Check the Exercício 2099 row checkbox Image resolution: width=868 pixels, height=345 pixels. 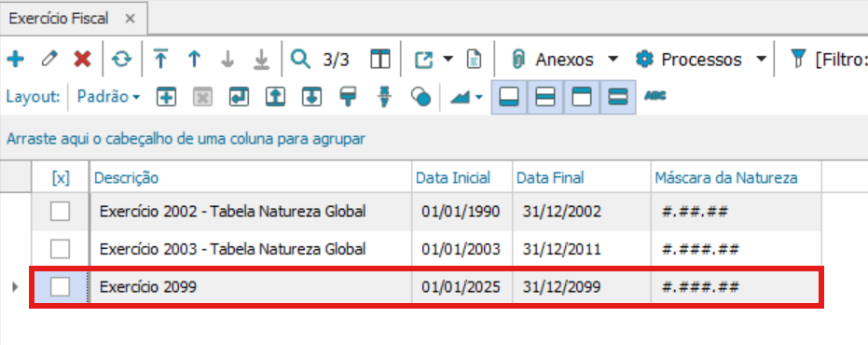point(61,287)
